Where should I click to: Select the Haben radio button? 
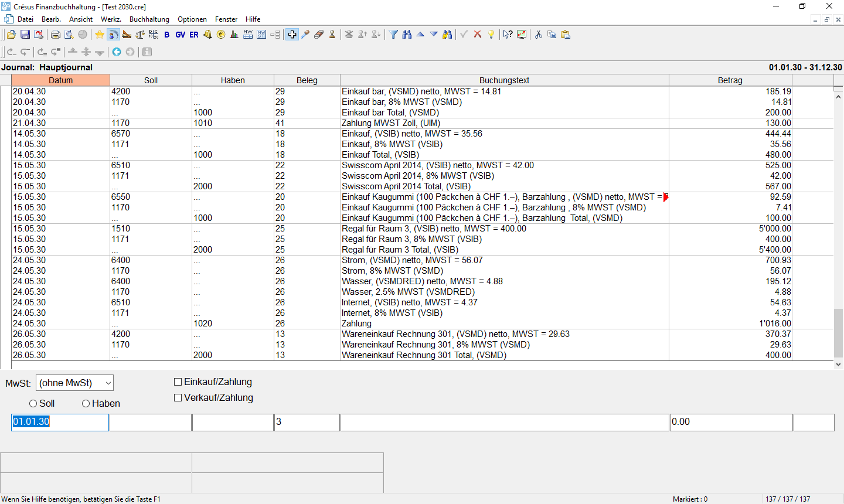[86, 404]
